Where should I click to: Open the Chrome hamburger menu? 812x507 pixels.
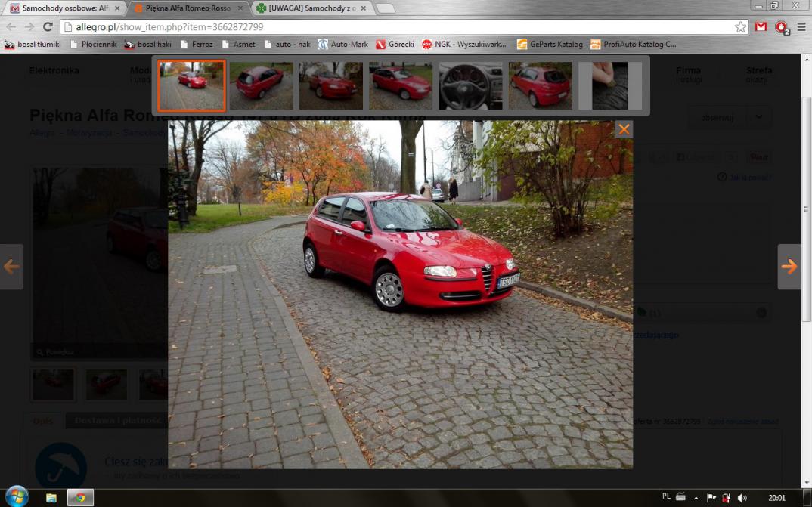coord(801,26)
